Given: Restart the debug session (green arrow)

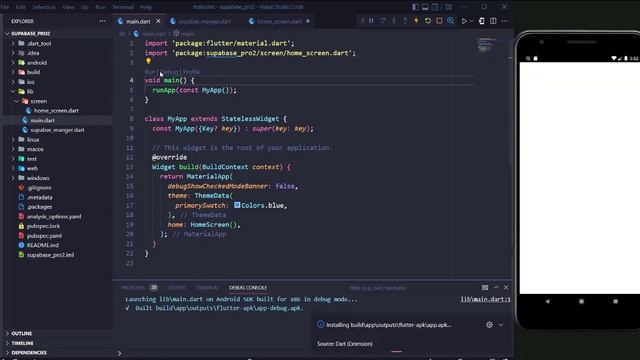Looking at the screenshot, I should 428,21.
